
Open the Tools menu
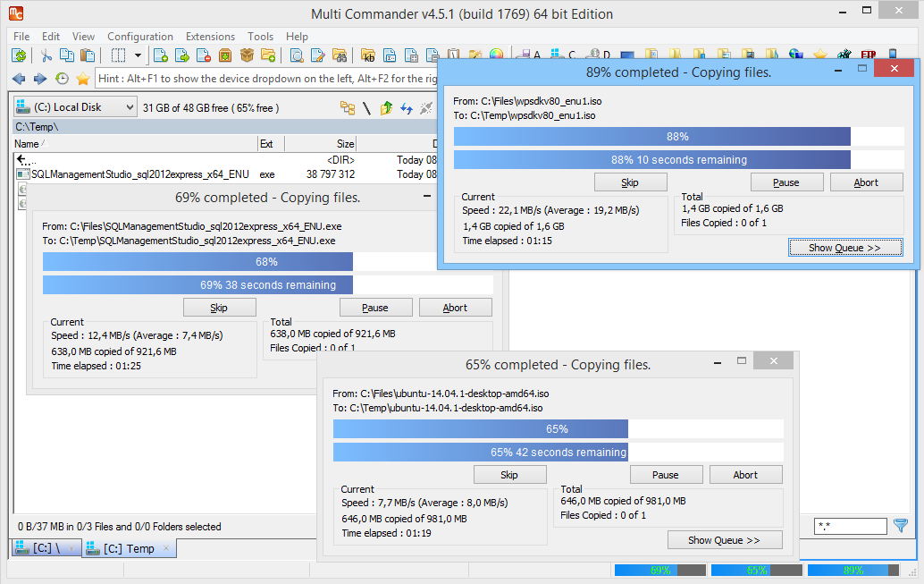(260, 37)
